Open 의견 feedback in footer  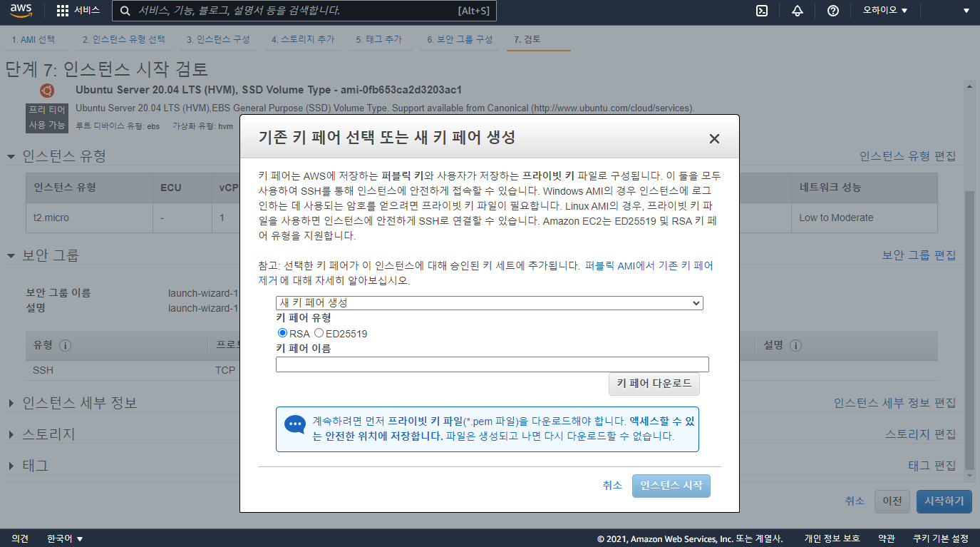[20, 538]
